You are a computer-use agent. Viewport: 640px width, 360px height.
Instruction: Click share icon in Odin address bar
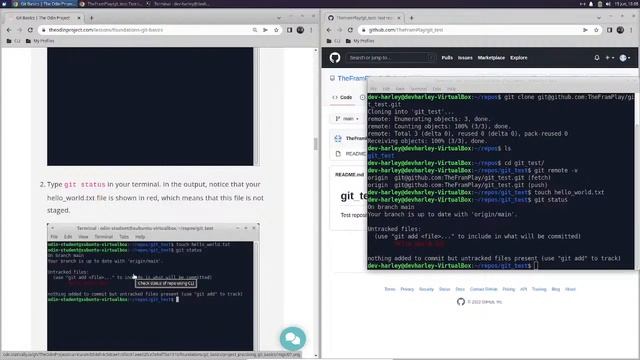click(x=265, y=30)
